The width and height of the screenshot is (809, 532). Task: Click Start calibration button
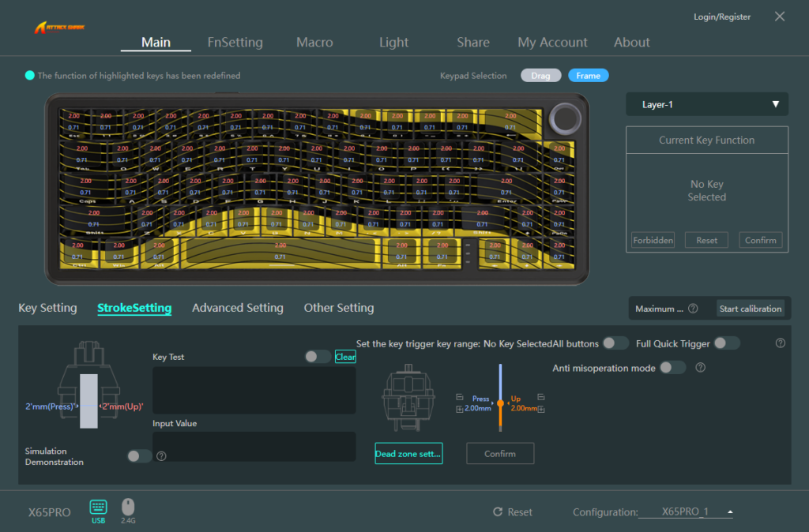point(750,309)
